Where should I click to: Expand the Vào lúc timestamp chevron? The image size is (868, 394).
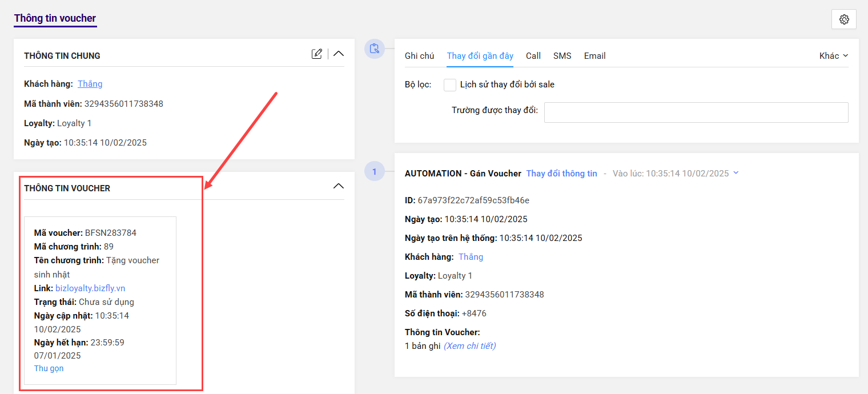coord(736,173)
